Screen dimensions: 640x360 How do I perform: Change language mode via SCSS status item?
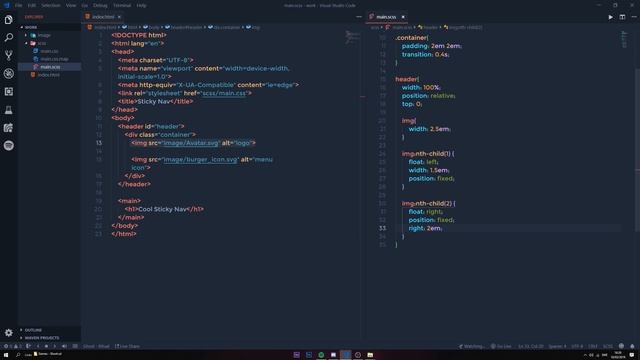pyautogui.click(x=608, y=346)
